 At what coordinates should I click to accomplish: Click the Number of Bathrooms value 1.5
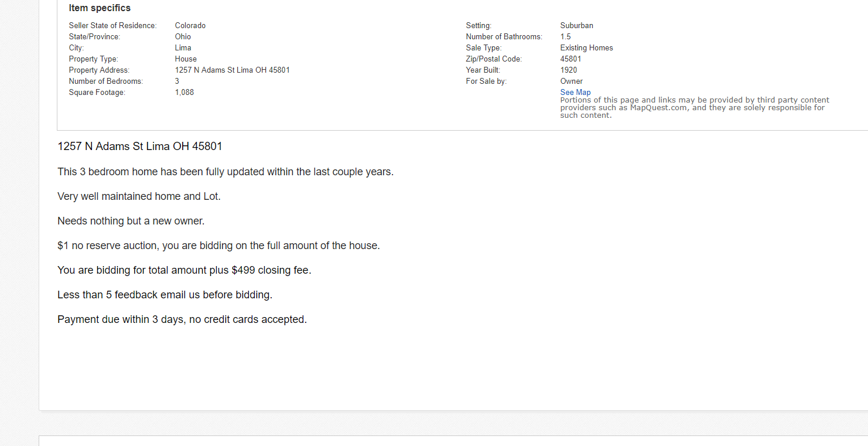pos(566,36)
